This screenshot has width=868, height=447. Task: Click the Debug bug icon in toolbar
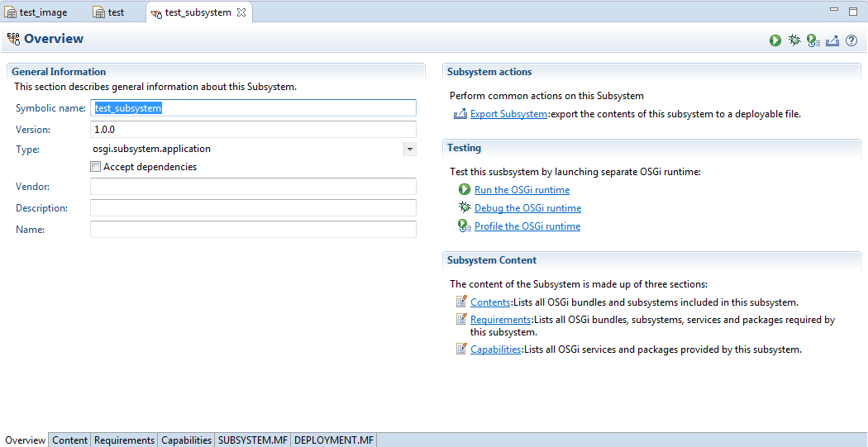coord(794,40)
